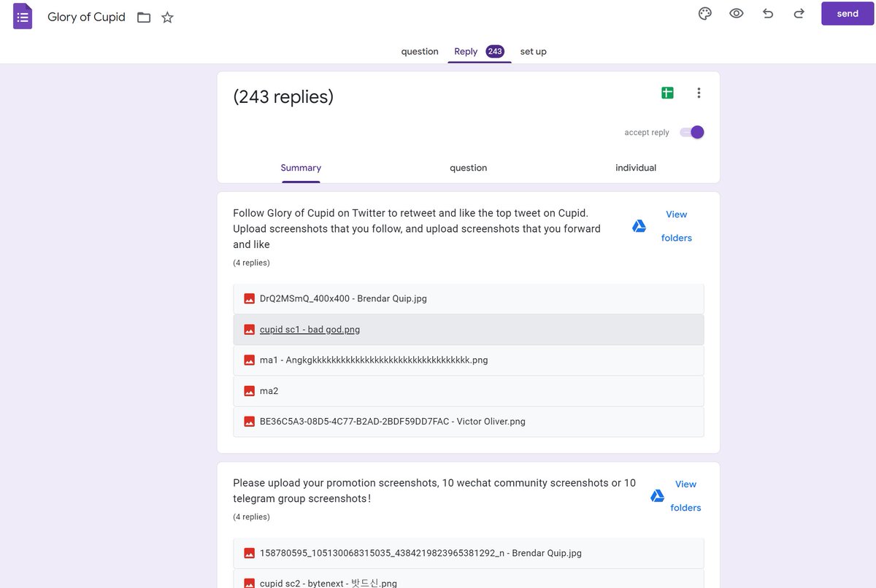Image resolution: width=876 pixels, height=588 pixels.
Task: Toggle the accept reply switch
Action: (691, 132)
